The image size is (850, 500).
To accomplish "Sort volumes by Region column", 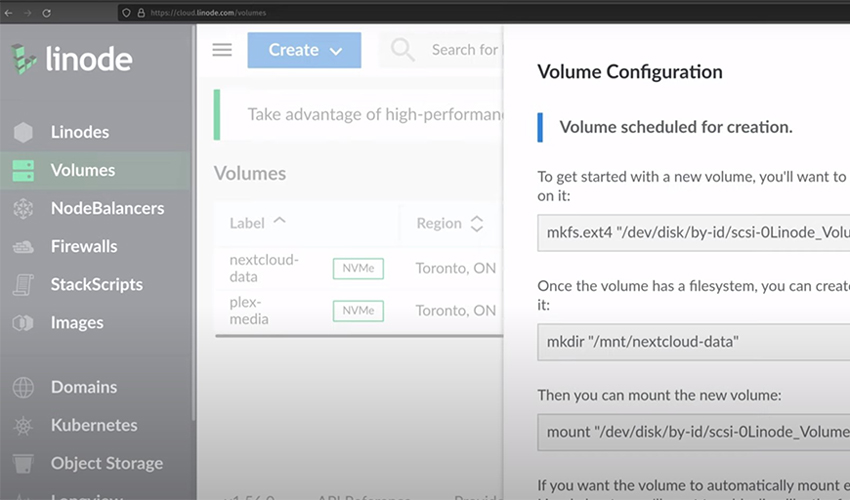I will click(449, 223).
